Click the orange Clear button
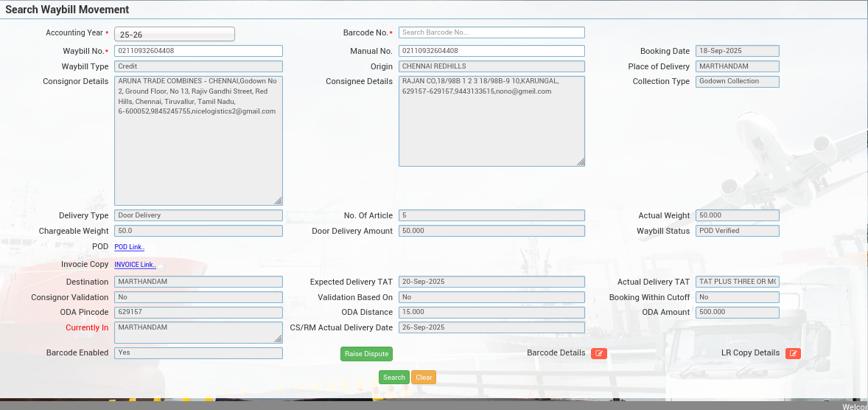Image resolution: width=868 pixels, height=410 pixels. point(424,378)
